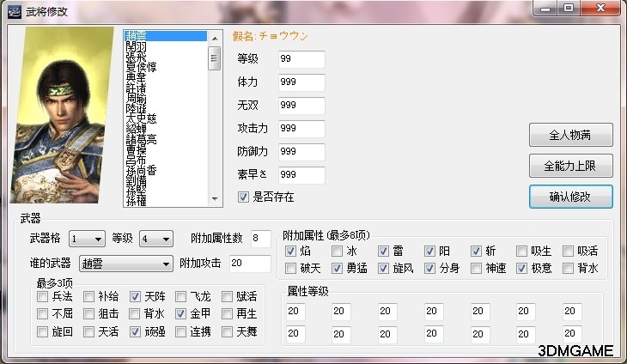Click the 体力 value input field
Screen dimensions: 627x364
301,82
